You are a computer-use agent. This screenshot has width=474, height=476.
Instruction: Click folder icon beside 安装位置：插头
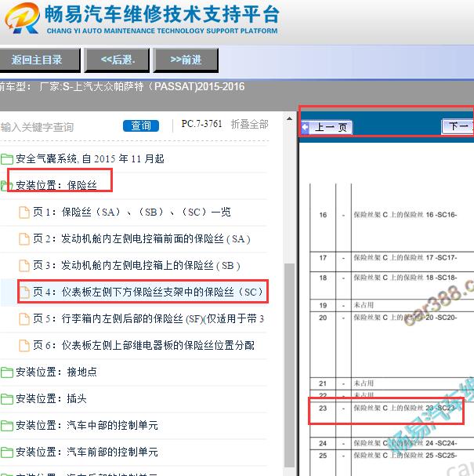(6, 399)
